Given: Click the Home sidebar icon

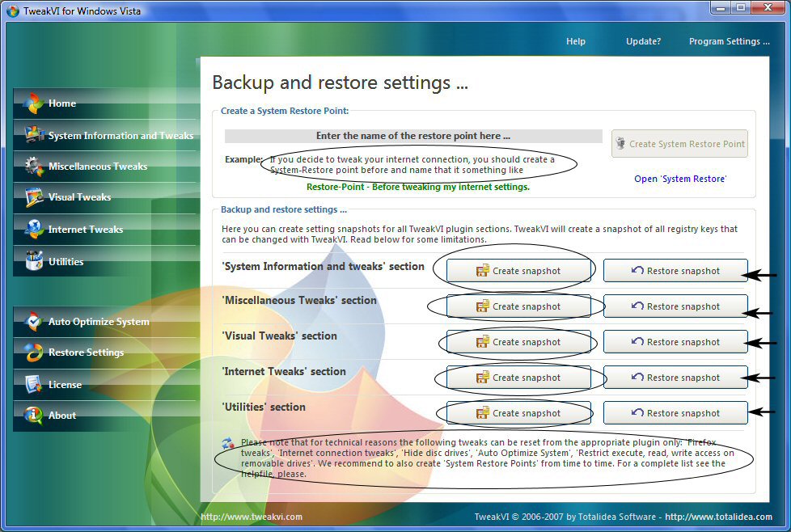Looking at the screenshot, I should (34, 103).
